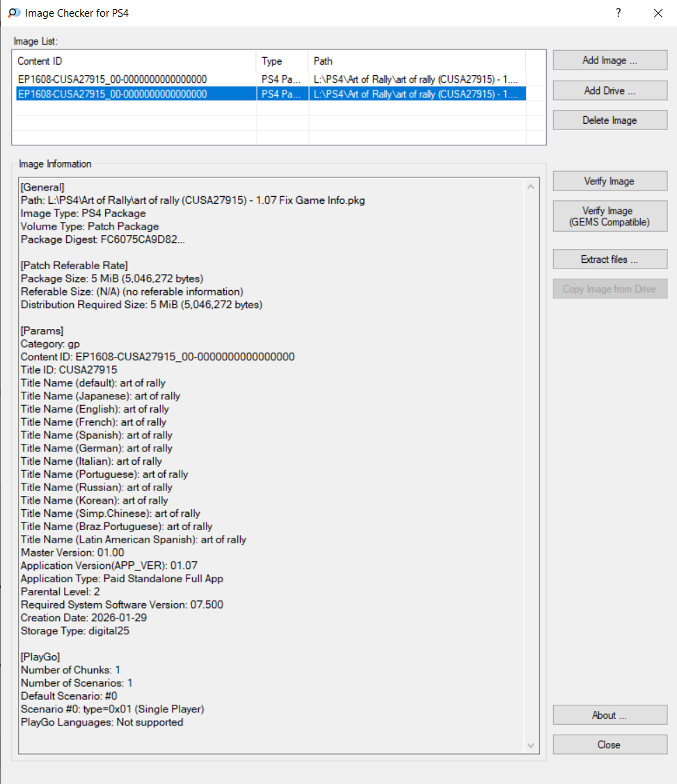677x784 pixels.
Task: Click the 'Master Version: 01.00' line
Action: (72, 552)
